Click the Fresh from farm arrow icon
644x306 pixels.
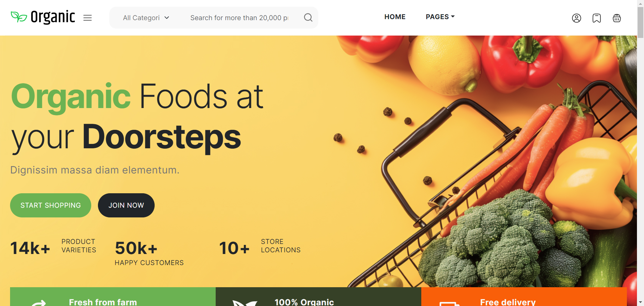pos(39,303)
